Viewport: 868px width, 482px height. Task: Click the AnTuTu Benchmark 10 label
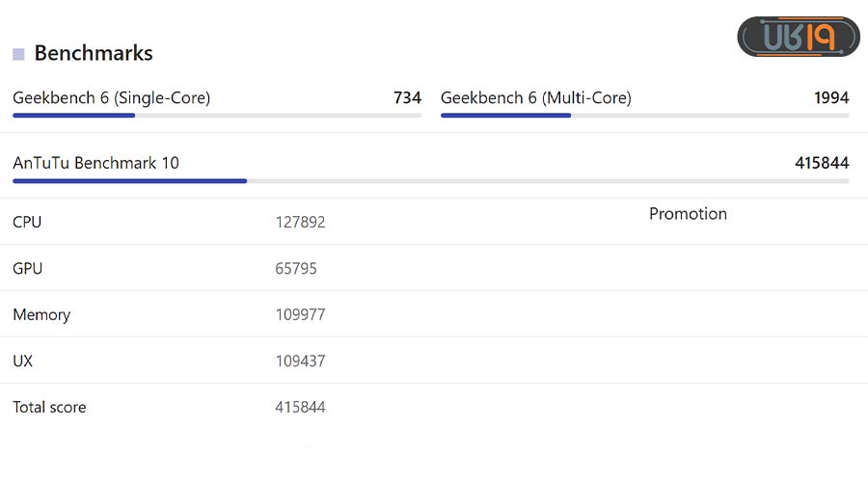coord(95,163)
